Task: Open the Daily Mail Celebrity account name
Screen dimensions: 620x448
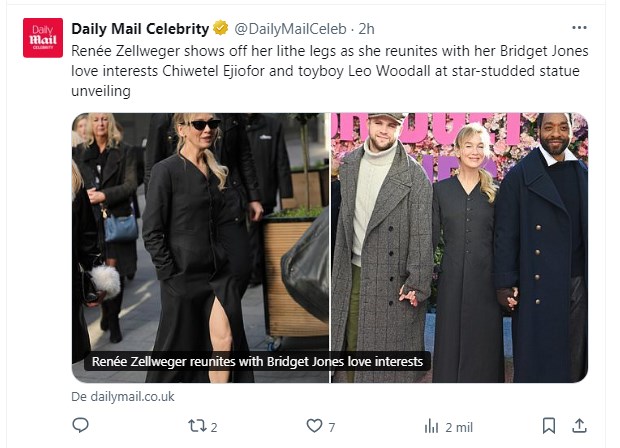Action: [140, 28]
